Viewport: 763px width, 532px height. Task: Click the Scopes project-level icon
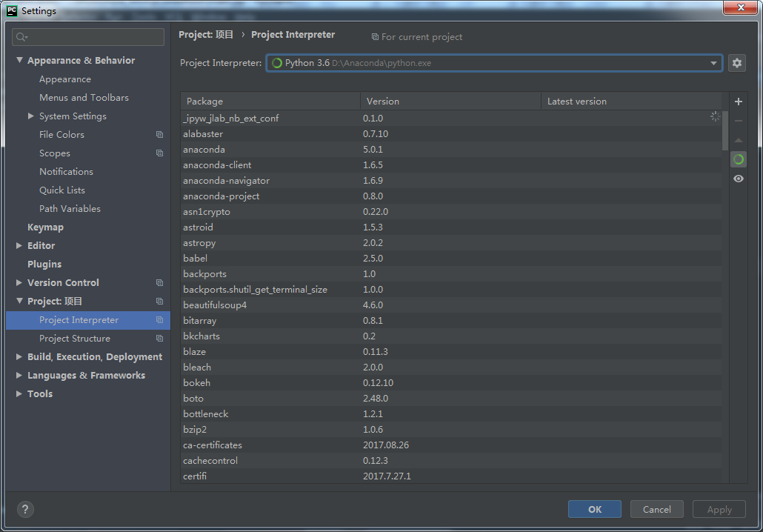(159, 153)
